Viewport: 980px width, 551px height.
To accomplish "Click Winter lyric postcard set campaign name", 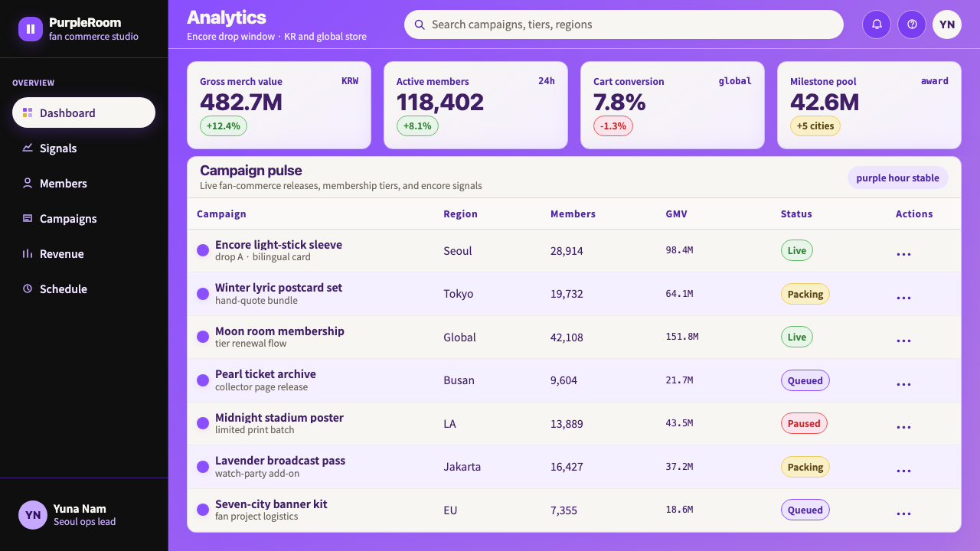I will 279,288.
